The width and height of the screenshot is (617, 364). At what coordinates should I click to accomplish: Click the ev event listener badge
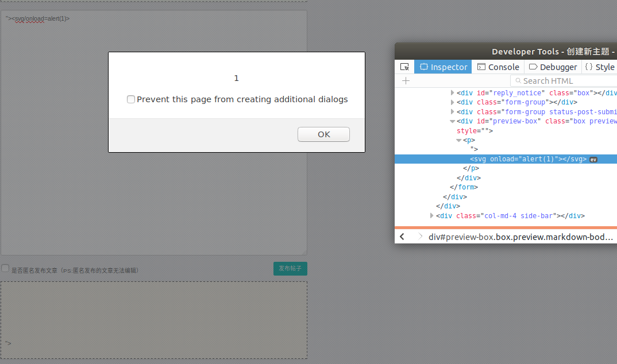[x=593, y=160]
